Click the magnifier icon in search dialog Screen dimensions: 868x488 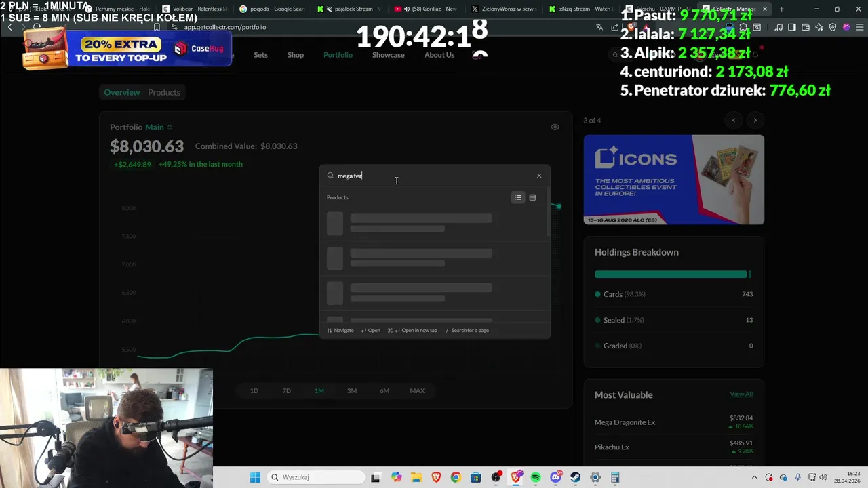point(330,176)
